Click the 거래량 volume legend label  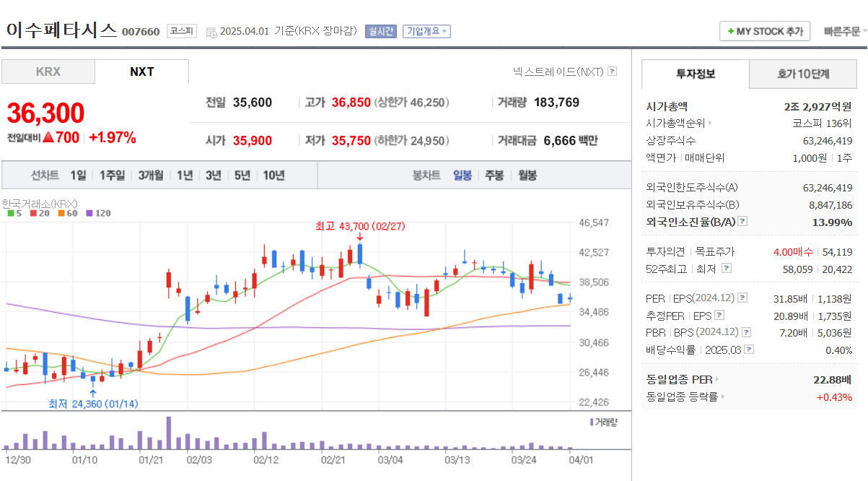(604, 422)
